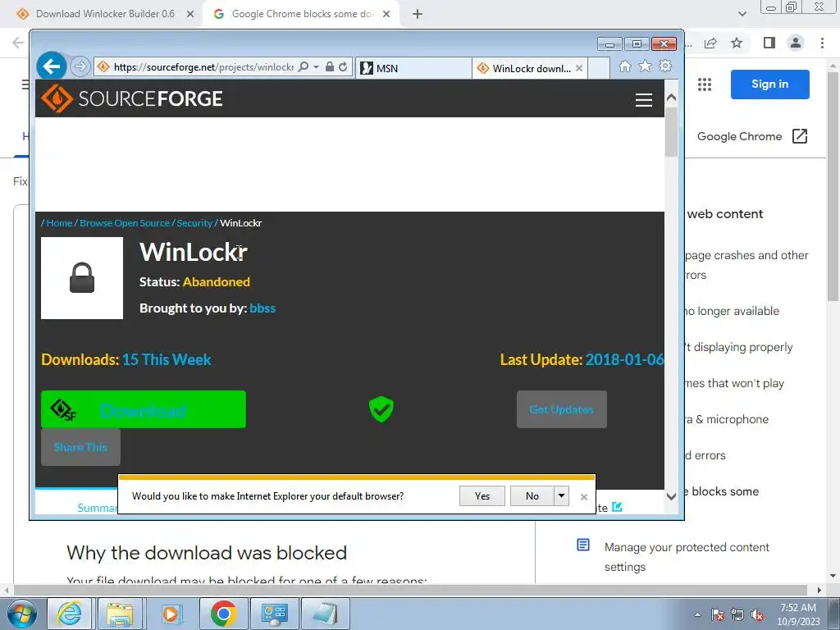The image size is (840, 630).
Task: Open the bbss author link
Action: click(x=262, y=308)
